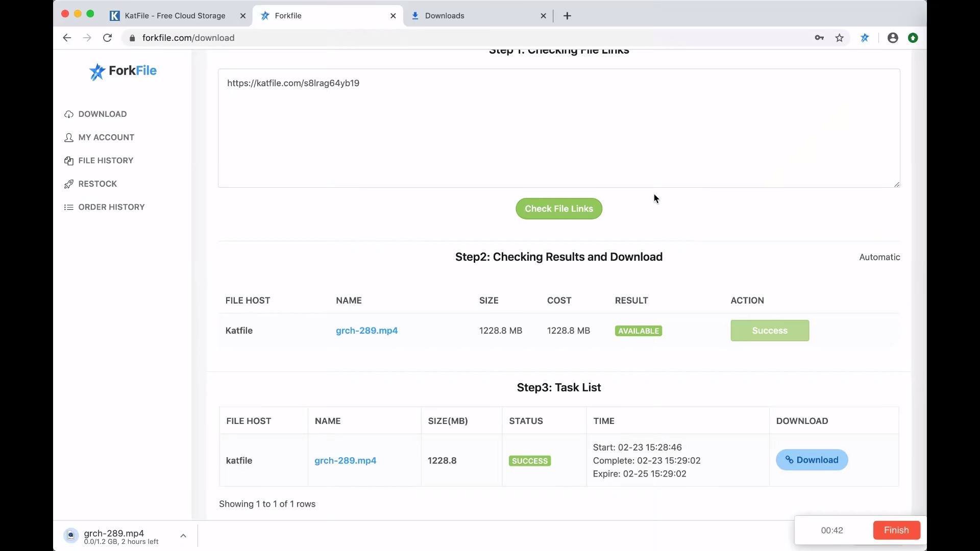Click the SUCCESS status badge
This screenshot has width=980, height=551.
pyautogui.click(x=530, y=461)
